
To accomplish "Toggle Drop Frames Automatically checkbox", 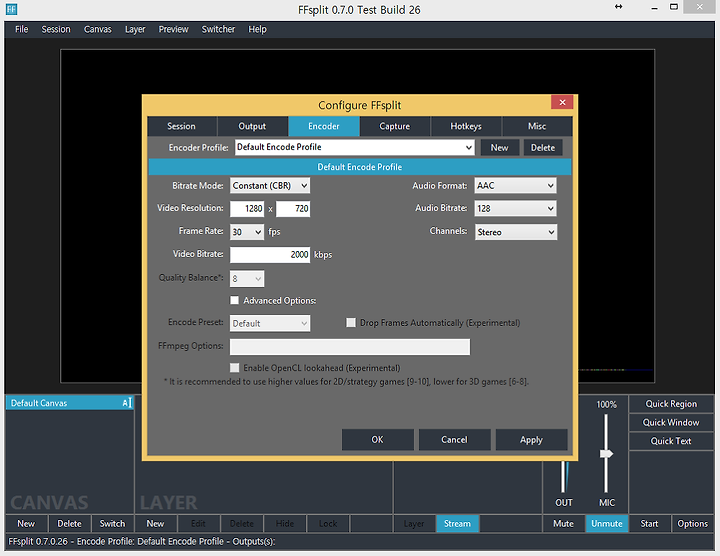I will point(351,323).
